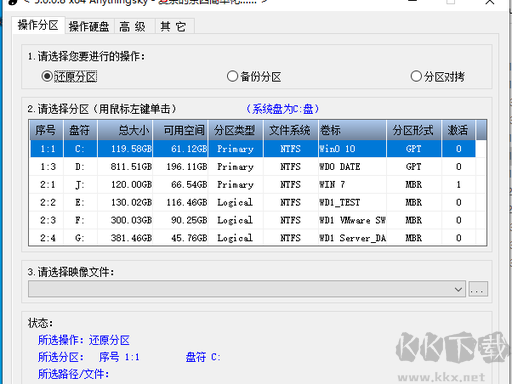Sort by 分区形式 column header
512x384 pixels.
pos(414,130)
